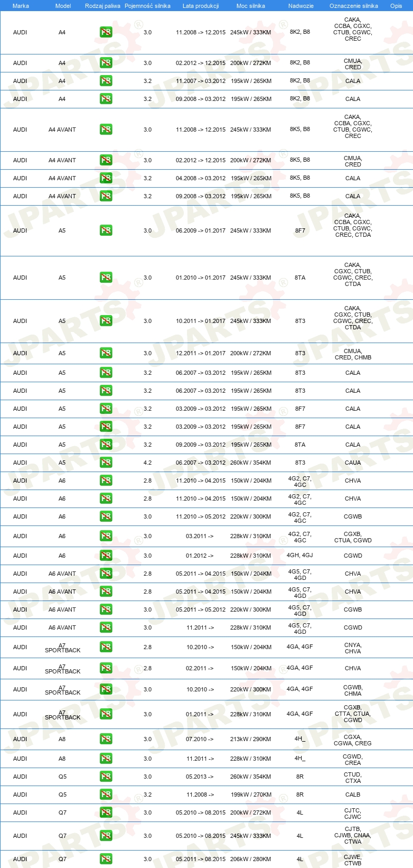Screen dimensions: 413x868
Task: Click the 213kW / 290KM power cell
Action: pos(251,739)
